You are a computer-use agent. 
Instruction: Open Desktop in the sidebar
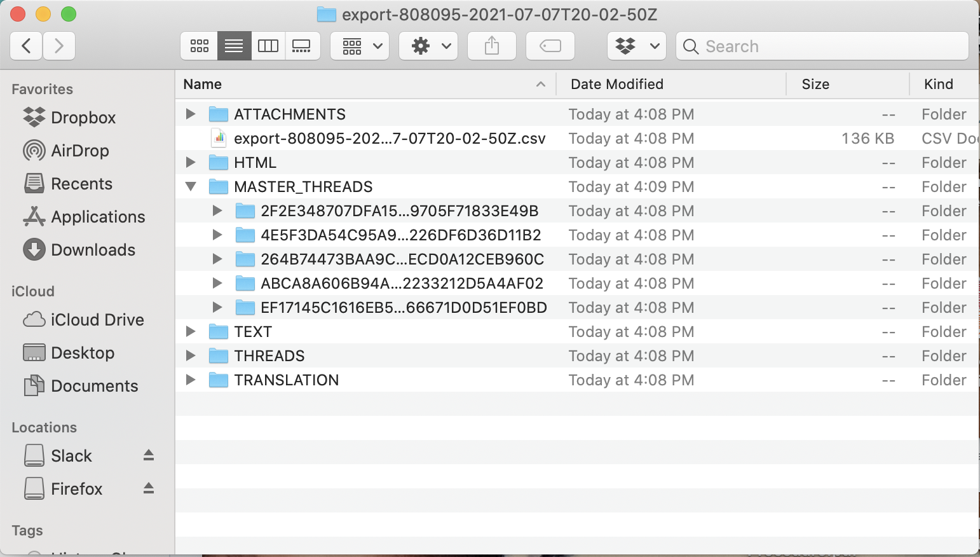click(x=69, y=353)
